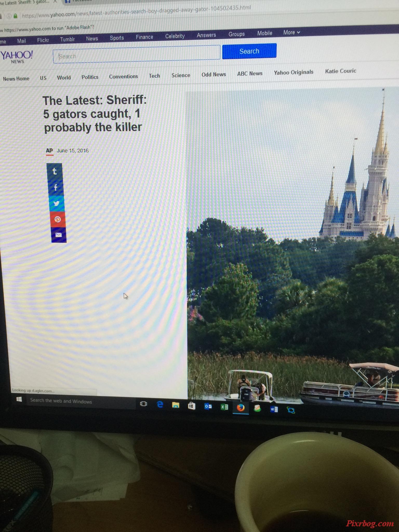Launch Microsoft Edge from taskbar
Screen dimensions: 399x532
click(160, 404)
